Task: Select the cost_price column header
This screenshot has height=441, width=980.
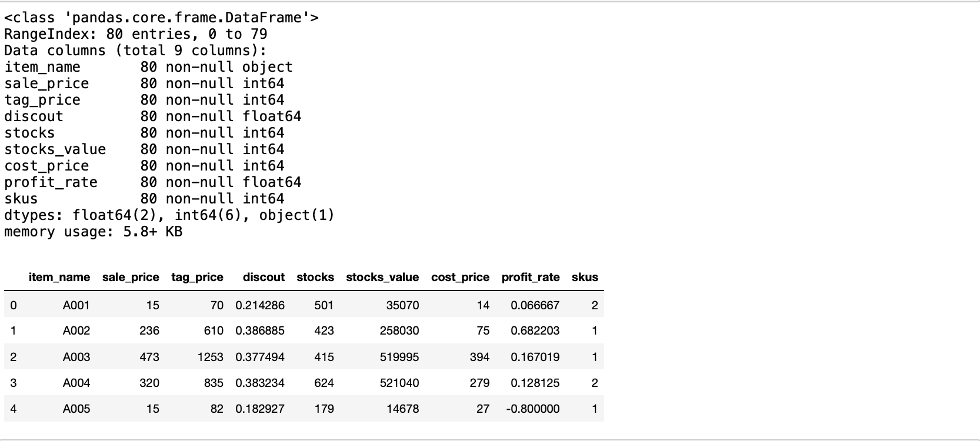Action: (x=460, y=277)
